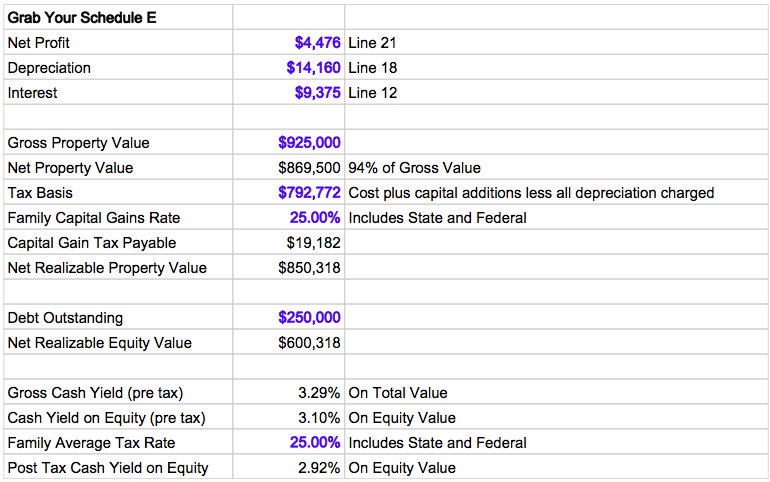The width and height of the screenshot is (770, 482).
Task: Select the Net Realizable Equity Value $600,318
Action: (310, 343)
